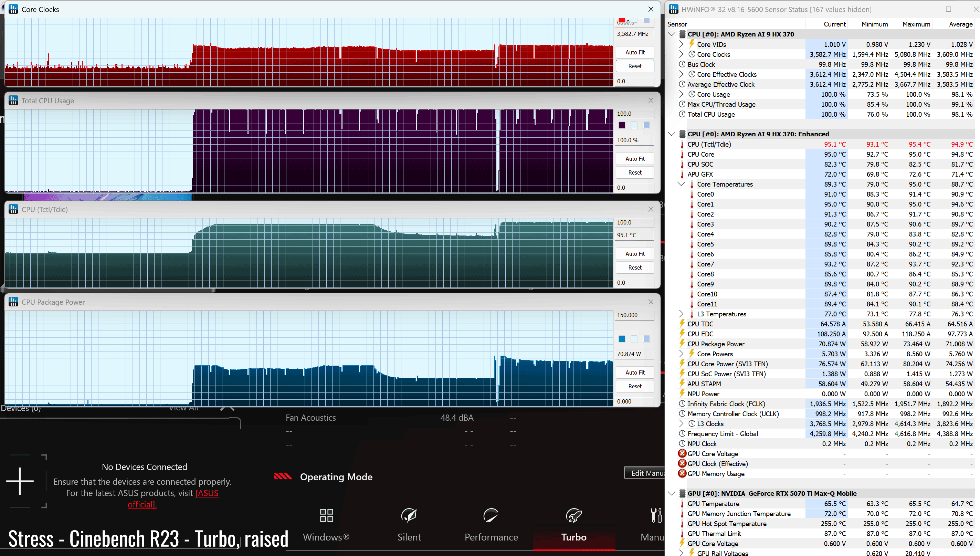This screenshot has width=980, height=556.
Task: Expand the GPU Rail Voltages row
Action: point(681,553)
